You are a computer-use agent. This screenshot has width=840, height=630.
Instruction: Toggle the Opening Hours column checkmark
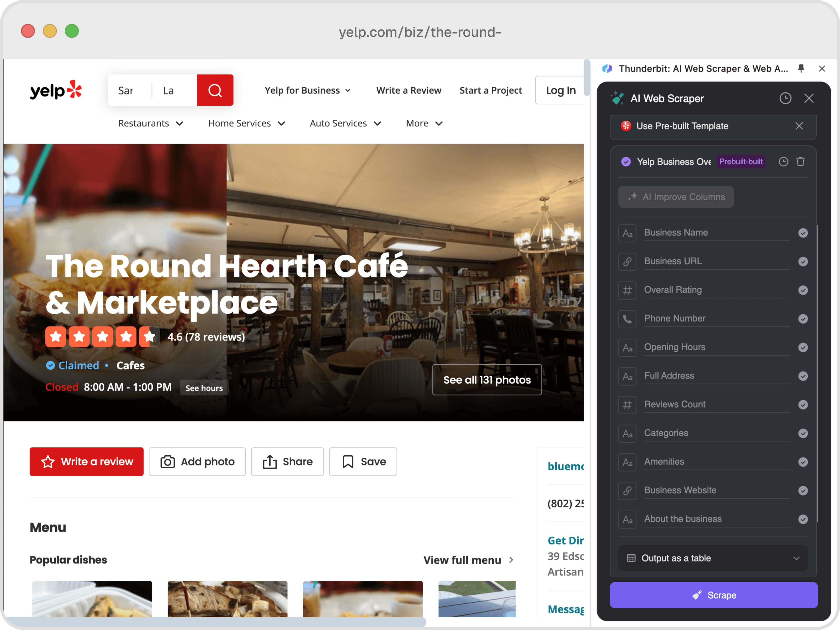[803, 348]
